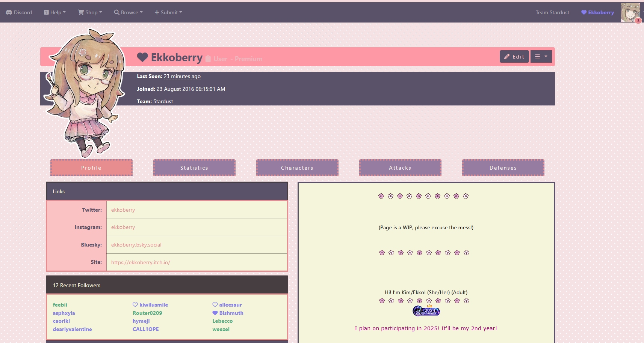The height and width of the screenshot is (343, 644).
Task: Click the clipboard icon next to username
Action: click(x=208, y=59)
